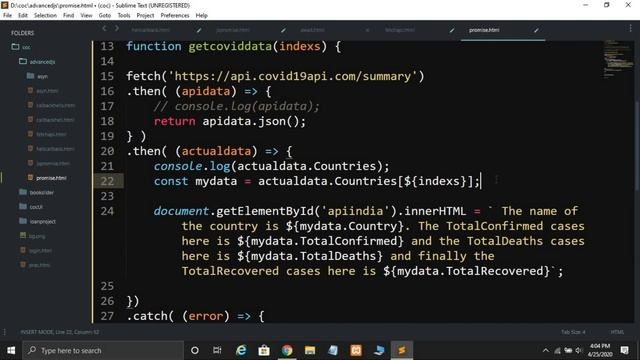Show hidden system tray icons
The width and height of the screenshot is (640, 360).
[x=546, y=351]
